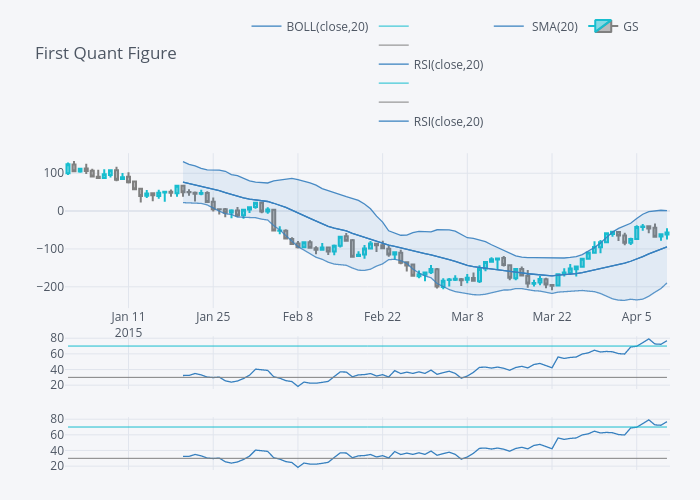700x500 pixels.
Task: Click the Apr 5 x-axis tick label
Action: point(637,317)
